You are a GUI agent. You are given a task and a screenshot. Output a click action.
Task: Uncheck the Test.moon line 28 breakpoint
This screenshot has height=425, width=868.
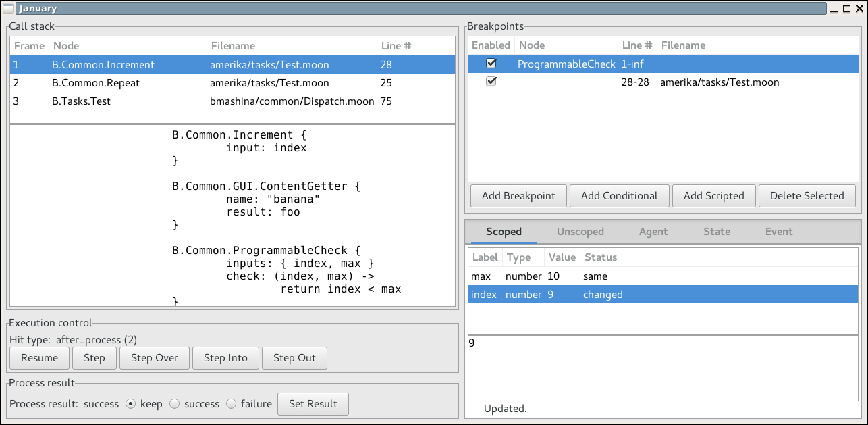491,82
